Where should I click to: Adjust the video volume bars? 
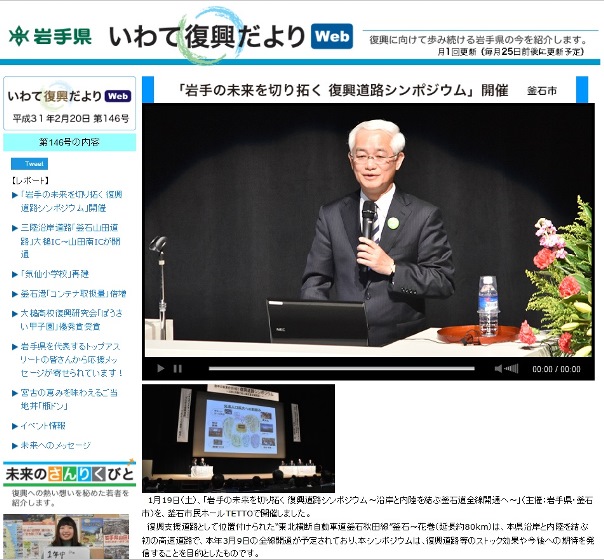tap(511, 369)
